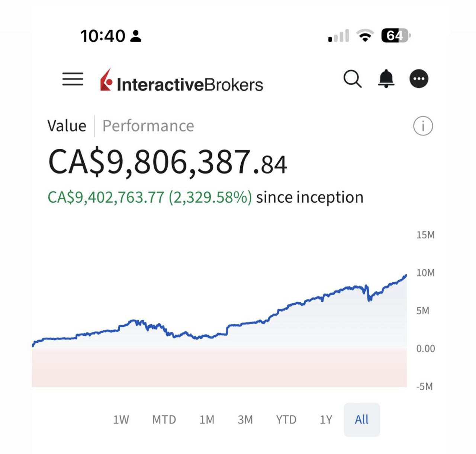476x454 pixels.
Task: Switch to the Value view
Action: [67, 126]
